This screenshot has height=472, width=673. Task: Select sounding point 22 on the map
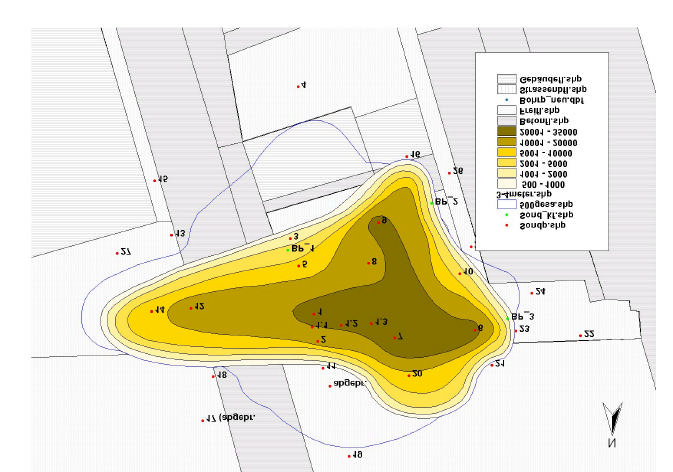pos(580,335)
